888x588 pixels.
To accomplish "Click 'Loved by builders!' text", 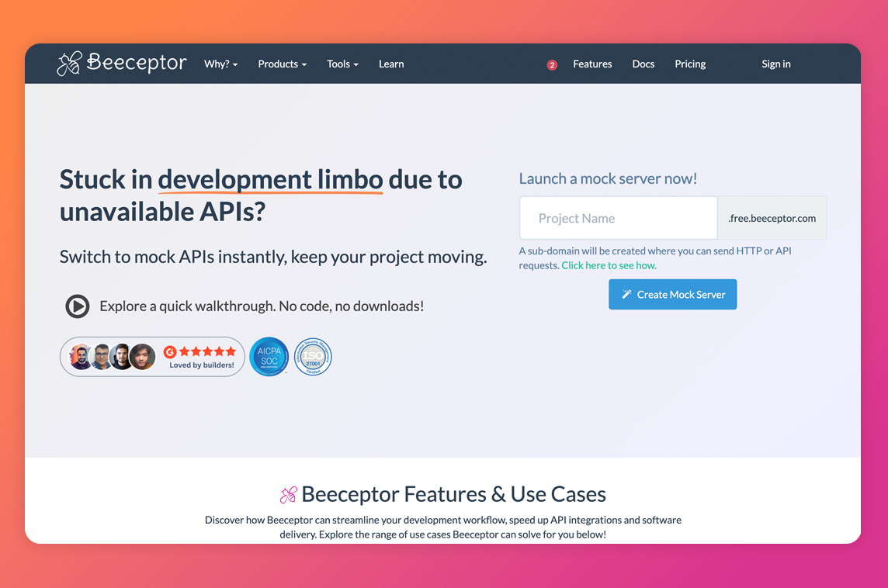I will click(202, 365).
